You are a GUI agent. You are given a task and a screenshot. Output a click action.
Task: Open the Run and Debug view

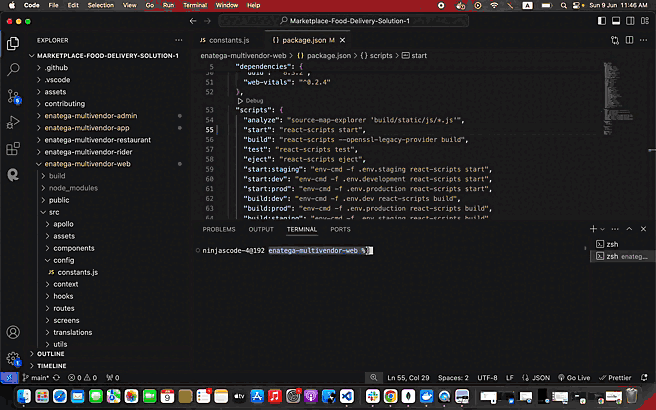click(14, 122)
